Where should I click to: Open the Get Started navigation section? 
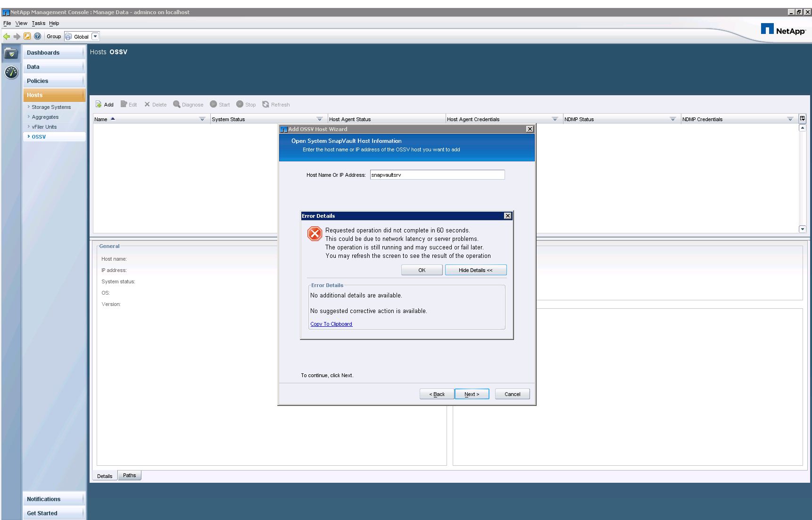pyautogui.click(x=54, y=513)
